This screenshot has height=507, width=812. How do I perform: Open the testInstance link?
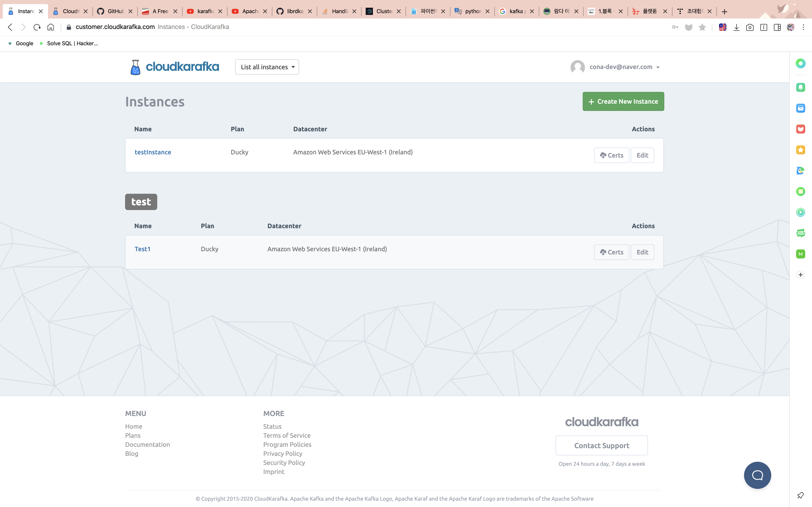[x=153, y=152]
